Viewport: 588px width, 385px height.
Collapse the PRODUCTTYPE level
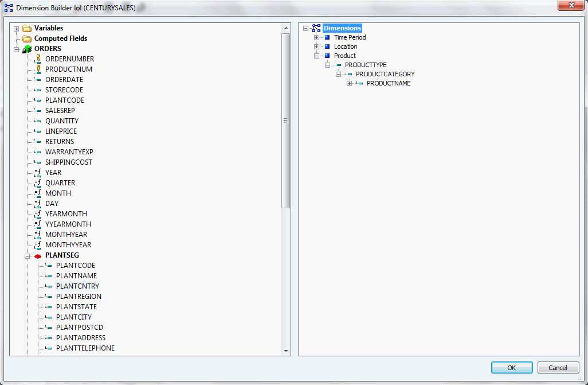click(x=327, y=65)
